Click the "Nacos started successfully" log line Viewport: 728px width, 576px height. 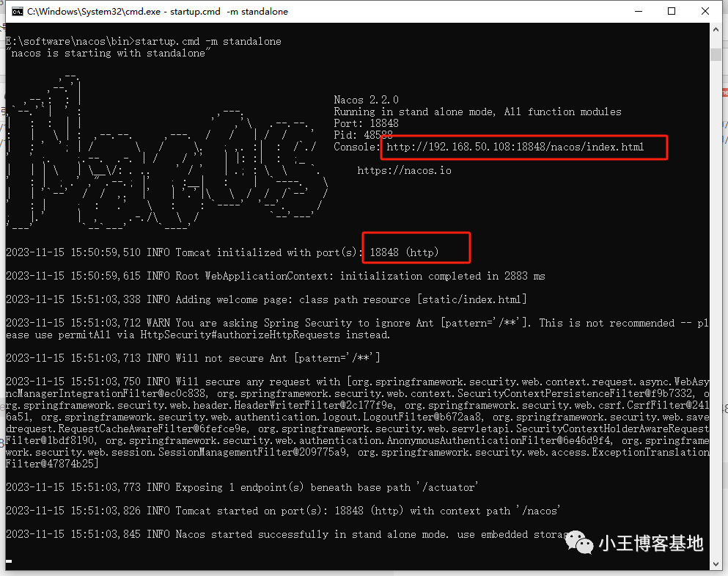click(288, 535)
